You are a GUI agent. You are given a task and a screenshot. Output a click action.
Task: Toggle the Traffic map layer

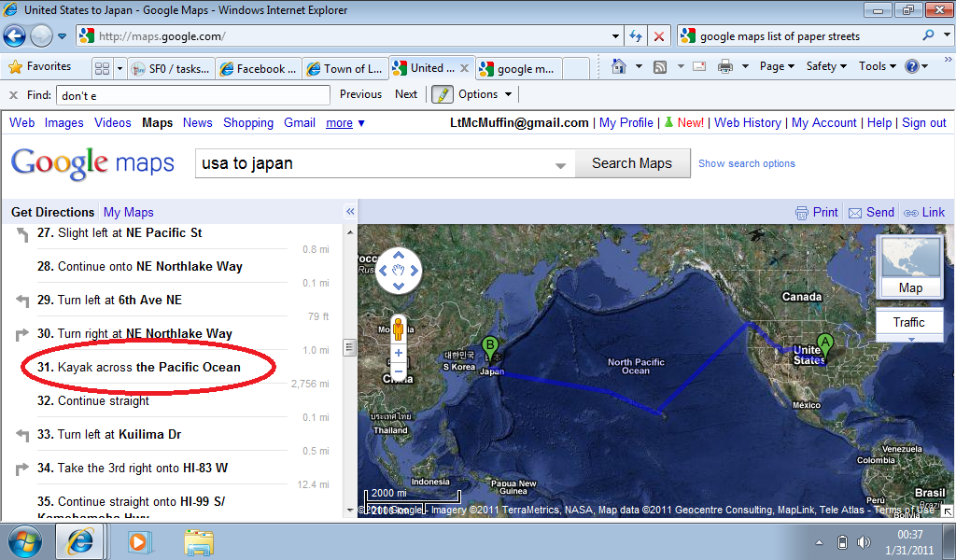pos(908,322)
